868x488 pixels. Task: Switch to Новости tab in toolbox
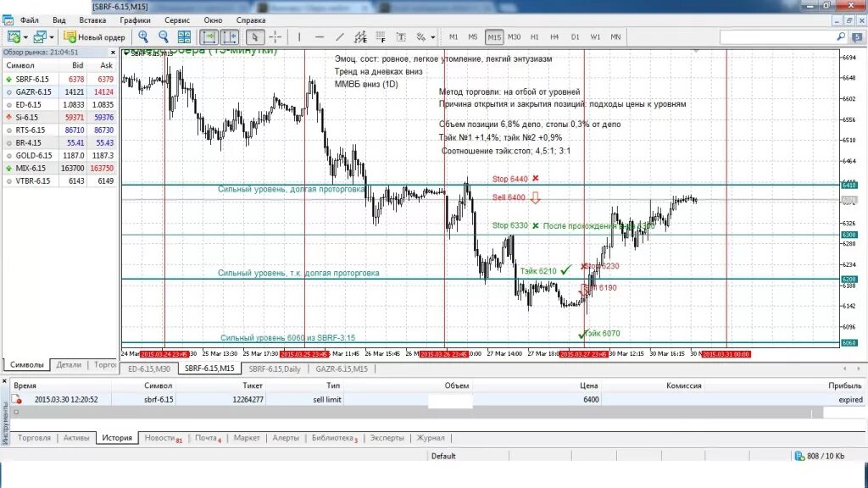pyautogui.click(x=163, y=438)
